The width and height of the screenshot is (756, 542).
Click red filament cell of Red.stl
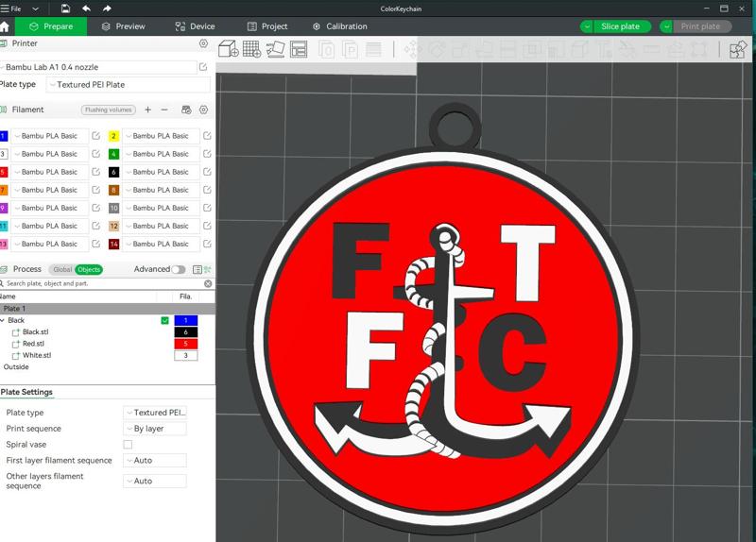tap(185, 344)
